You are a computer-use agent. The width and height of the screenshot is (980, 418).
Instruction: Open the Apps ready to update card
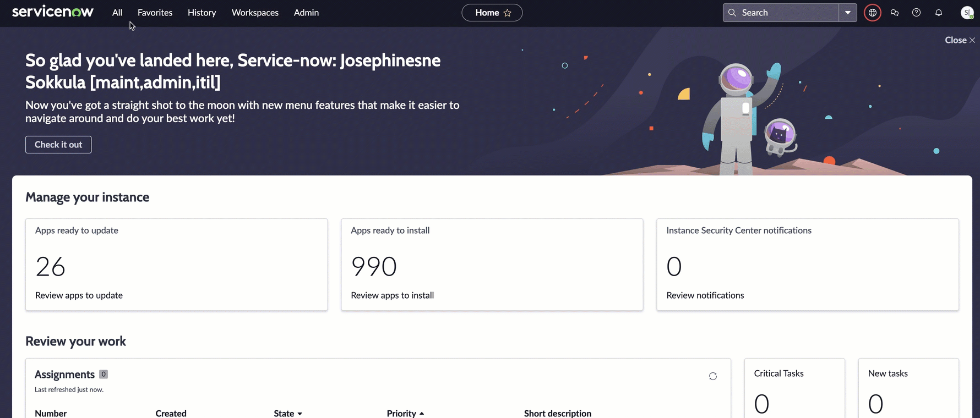176,265
